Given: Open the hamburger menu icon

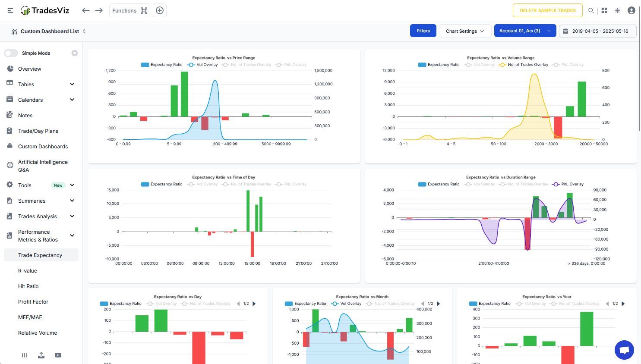Looking at the screenshot, I should tap(10, 10).
